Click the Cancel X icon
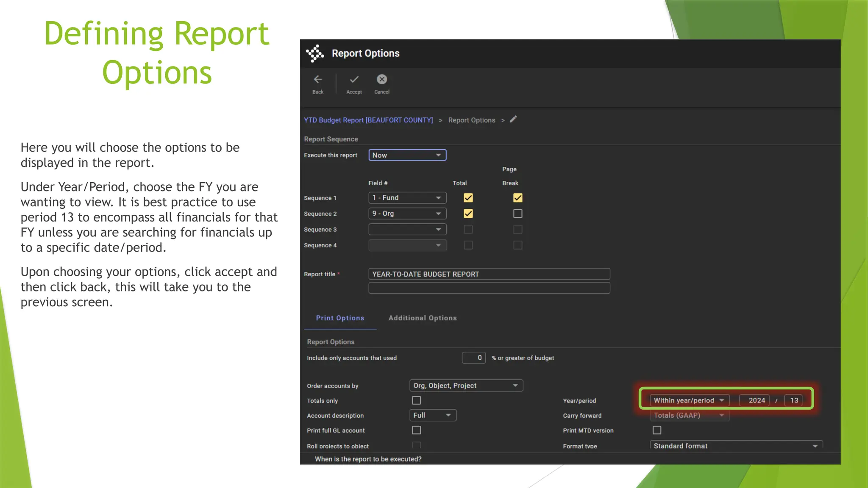Viewport: 868px width, 488px height. (382, 80)
